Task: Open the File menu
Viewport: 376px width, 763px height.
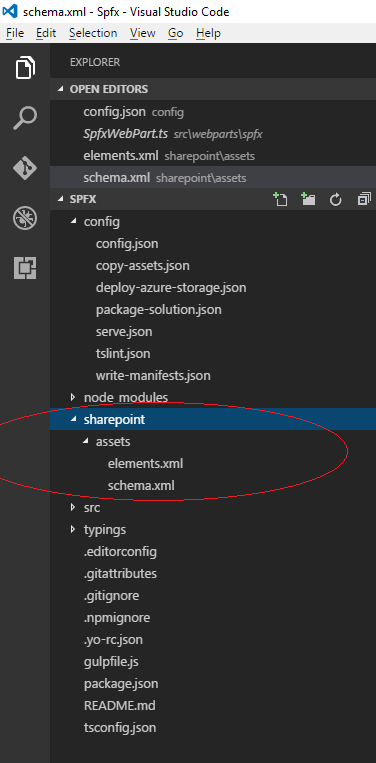Action: point(15,33)
